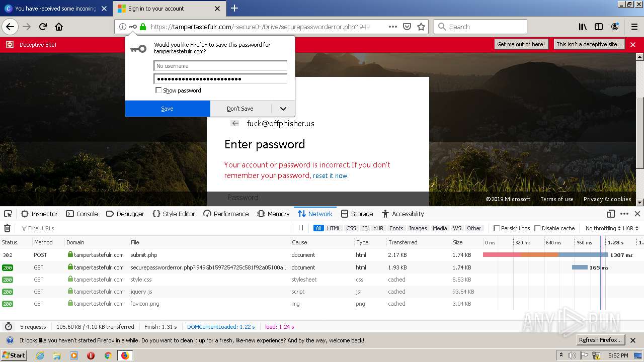Filter requests by Images

tap(418, 228)
